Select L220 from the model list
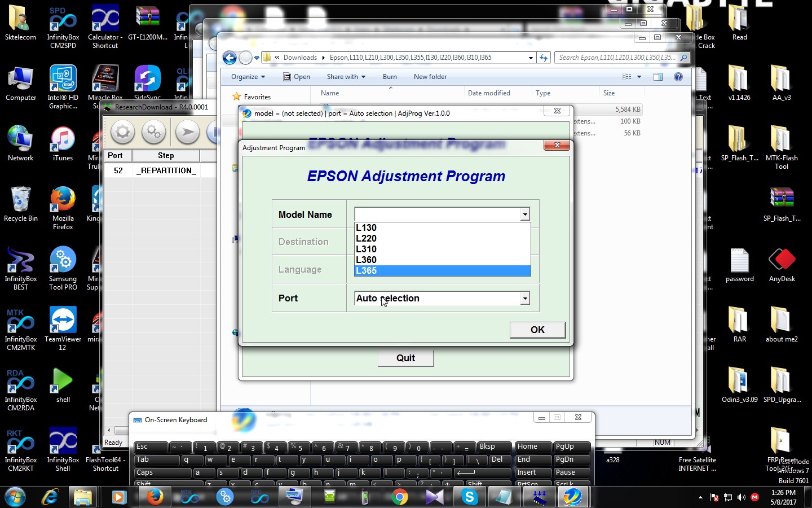The width and height of the screenshot is (812, 508). pyautogui.click(x=442, y=238)
